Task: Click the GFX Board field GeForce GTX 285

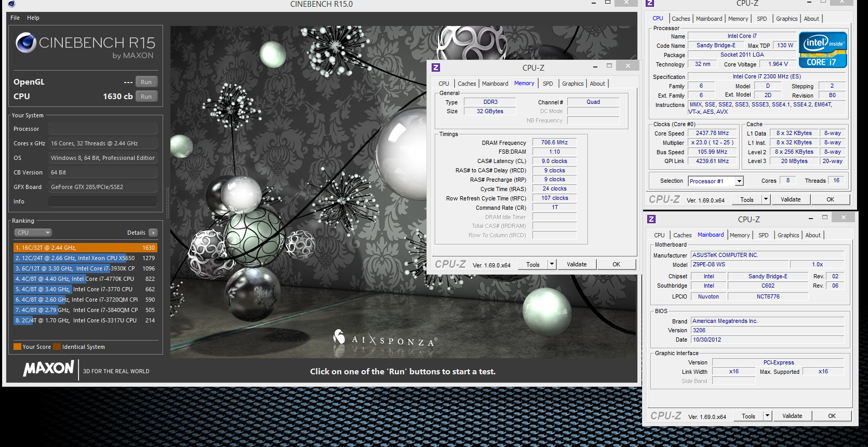Action: 103,187
